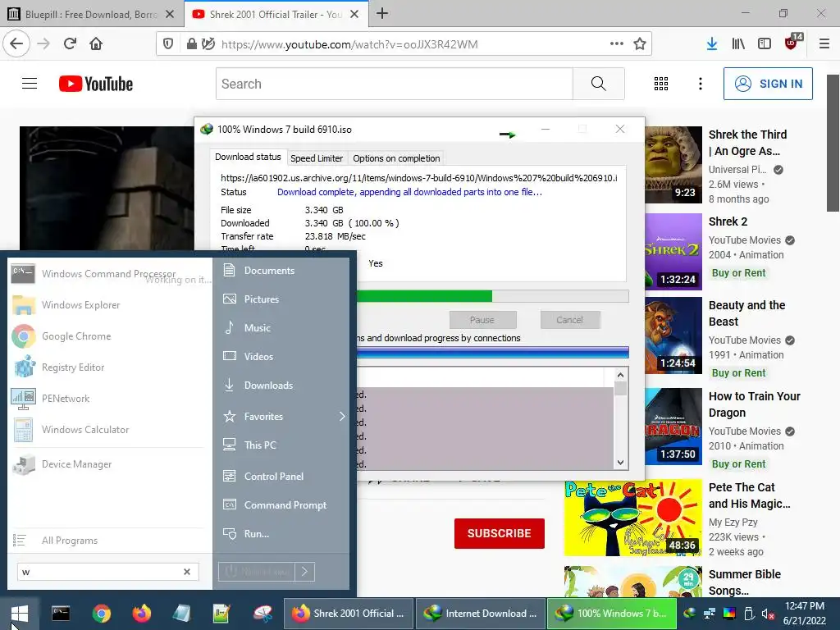Open the uBlock Origin extension icon
This screenshot has height=630, width=840.
[x=792, y=43]
